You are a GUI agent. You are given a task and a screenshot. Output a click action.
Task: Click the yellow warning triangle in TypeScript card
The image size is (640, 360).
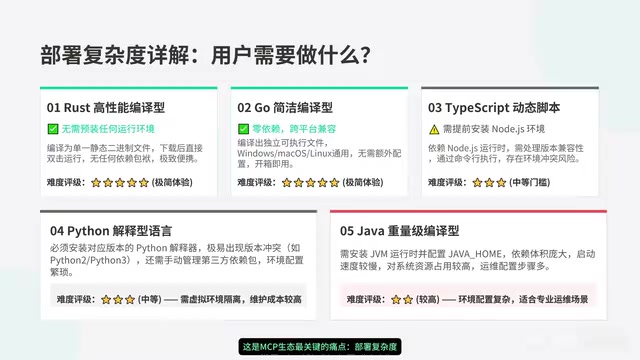tap(434, 129)
